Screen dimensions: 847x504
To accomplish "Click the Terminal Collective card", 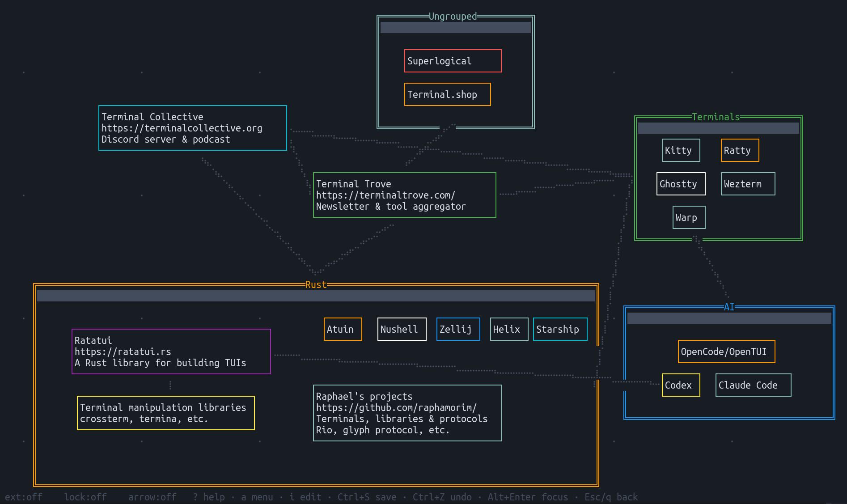I will (192, 128).
